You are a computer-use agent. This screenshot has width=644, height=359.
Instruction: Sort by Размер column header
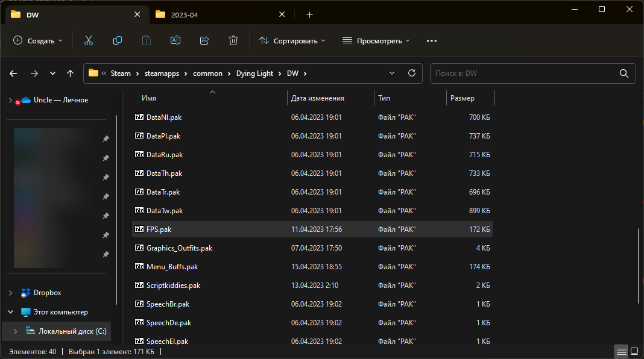pyautogui.click(x=470, y=98)
